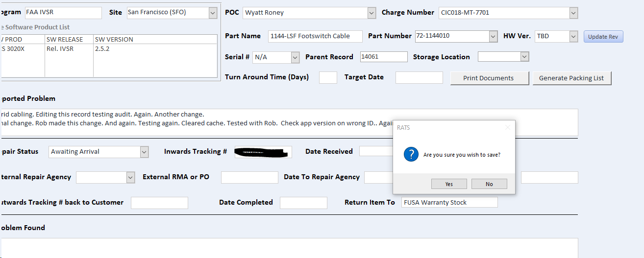The height and width of the screenshot is (258, 644).
Task: Expand the POC dropdown list
Action: pyautogui.click(x=372, y=13)
